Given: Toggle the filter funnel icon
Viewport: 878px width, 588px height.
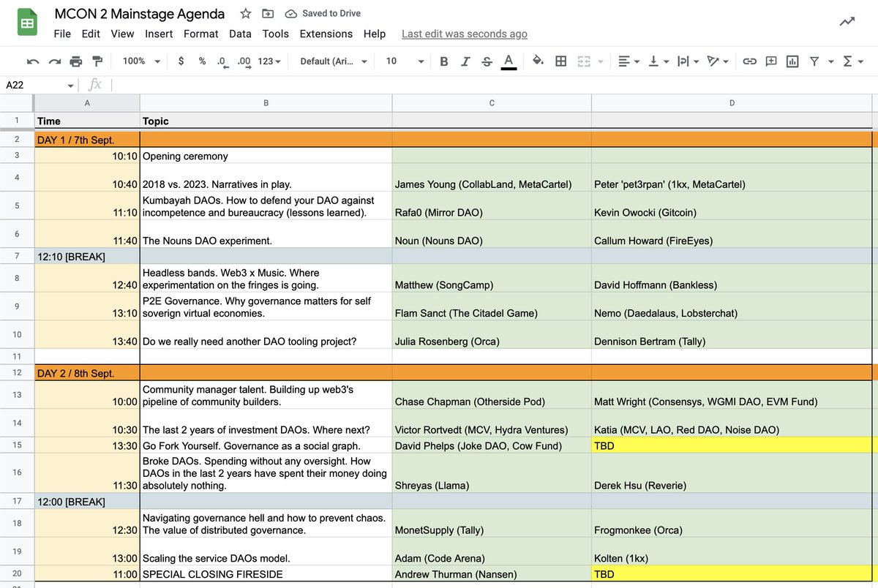Looking at the screenshot, I should click(814, 61).
